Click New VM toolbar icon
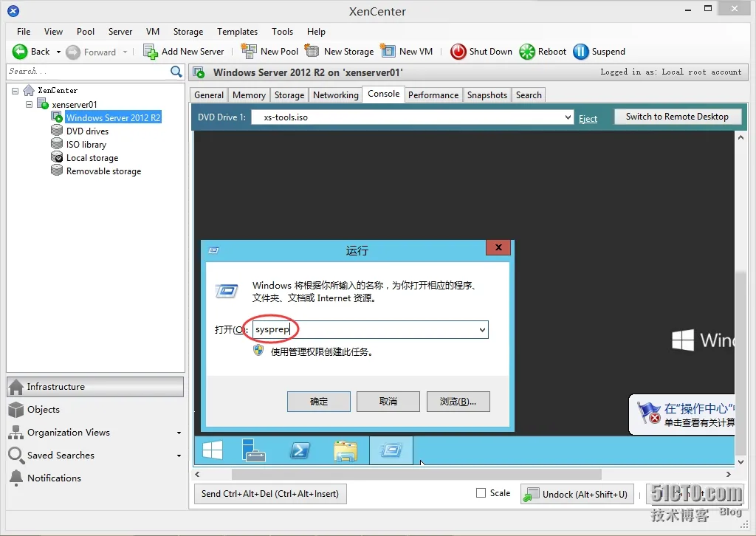 tap(388, 51)
